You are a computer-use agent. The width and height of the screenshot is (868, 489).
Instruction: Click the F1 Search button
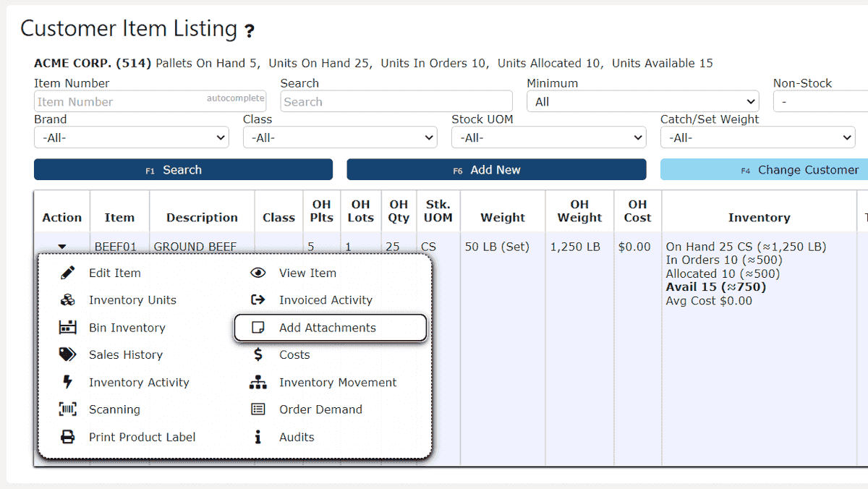pyautogui.click(x=183, y=170)
